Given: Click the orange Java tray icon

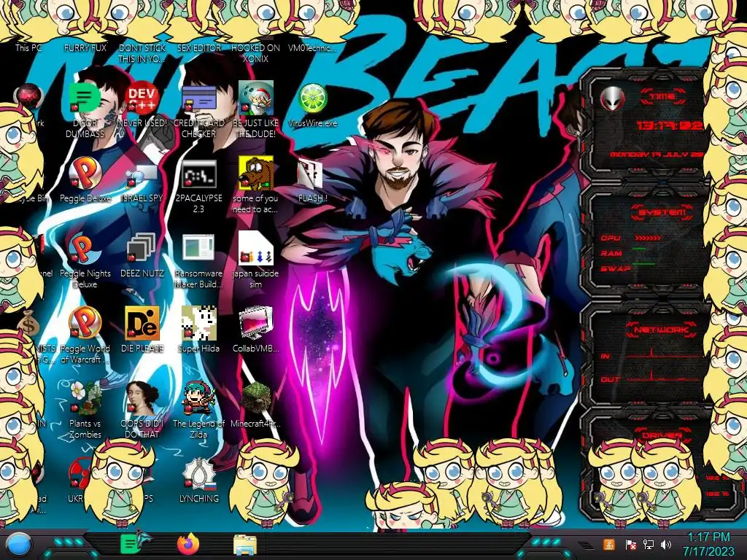Looking at the screenshot, I should [608, 544].
